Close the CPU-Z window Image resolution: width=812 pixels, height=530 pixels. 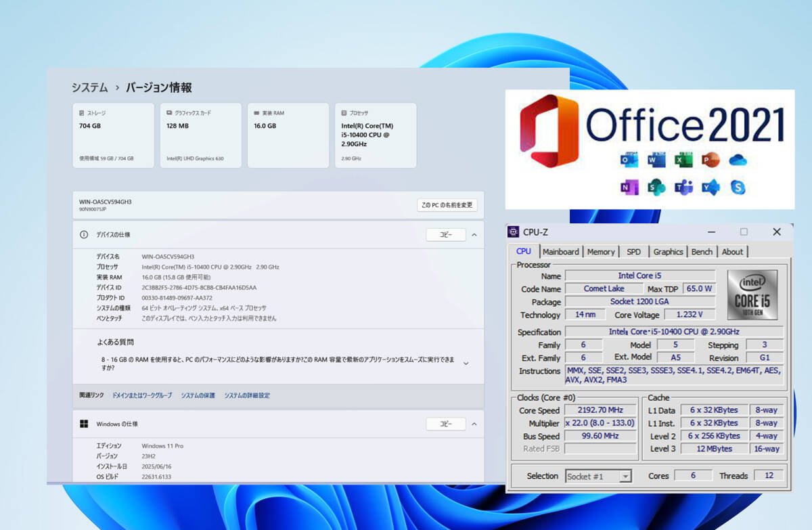point(777,231)
